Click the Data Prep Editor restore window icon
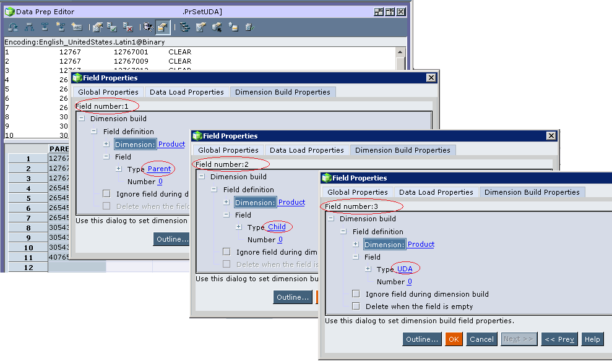The height and width of the screenshot is (364, 612). click(379, 12)
